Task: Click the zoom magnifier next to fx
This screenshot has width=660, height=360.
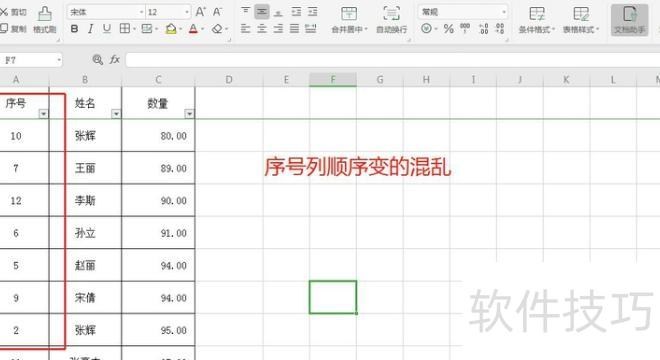Action: 98,60
